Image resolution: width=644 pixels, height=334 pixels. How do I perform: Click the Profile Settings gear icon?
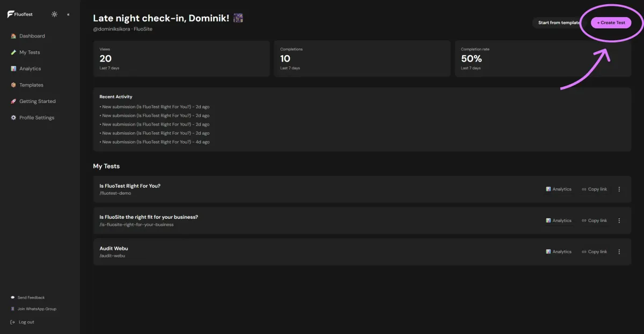(13, 117)
